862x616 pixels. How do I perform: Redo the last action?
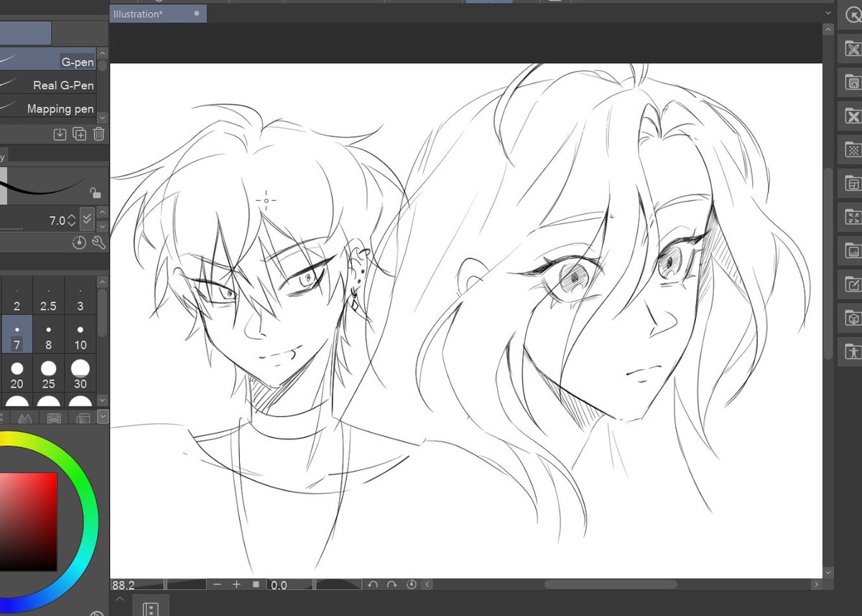[391, 584]
